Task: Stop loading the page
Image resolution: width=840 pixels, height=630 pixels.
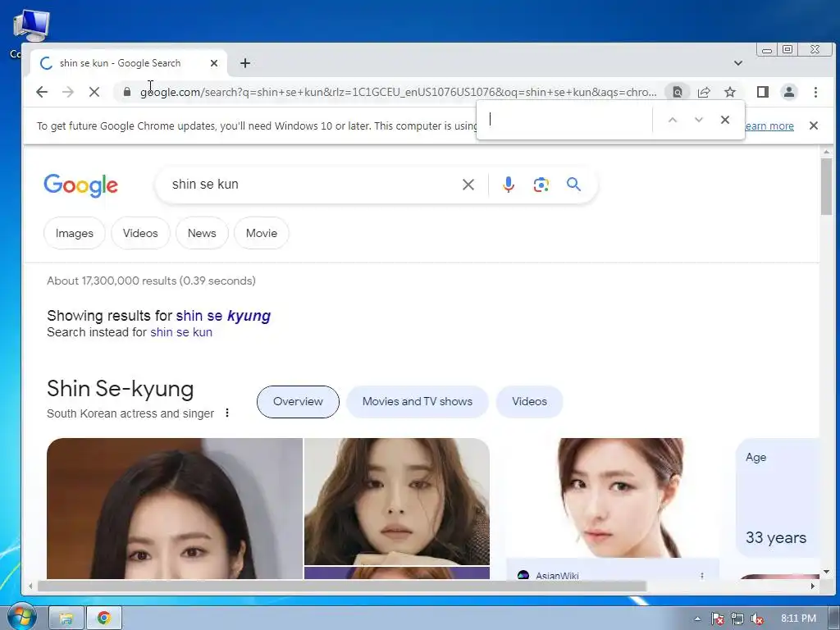Action: (x=94, y=92)
